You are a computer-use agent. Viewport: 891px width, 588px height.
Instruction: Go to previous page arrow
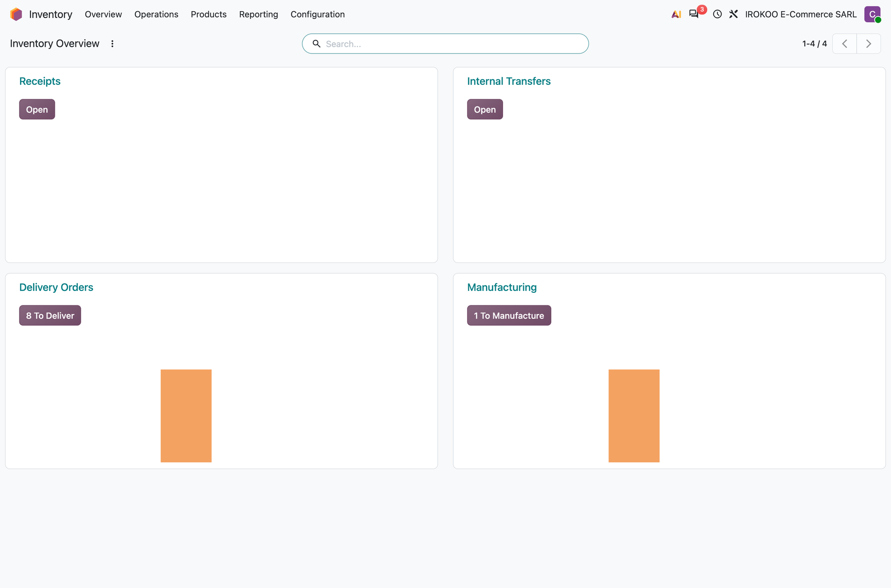pos(845,44)
